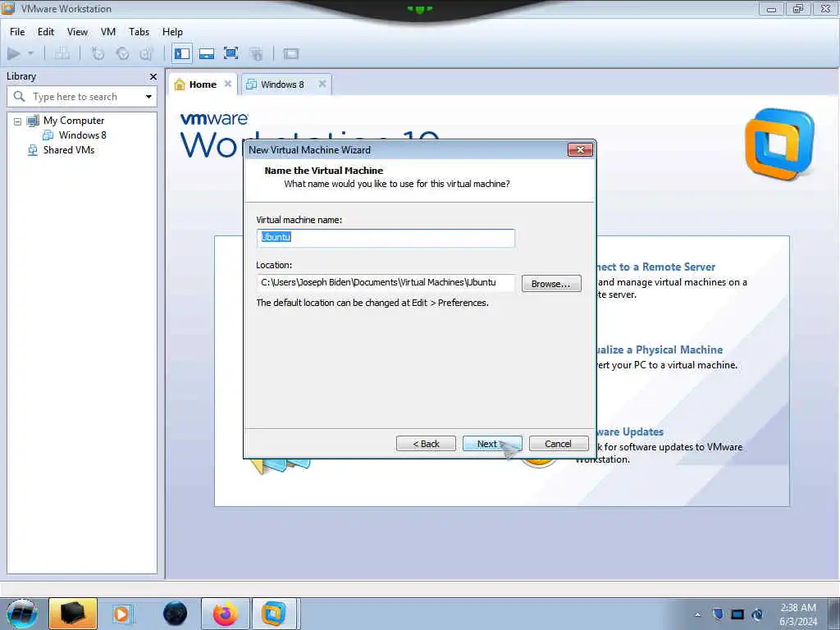Image resolution: width=840 pixels, height=630 pixels.
Task: Select My Computer in the Library tree
Action: (73, 121)
